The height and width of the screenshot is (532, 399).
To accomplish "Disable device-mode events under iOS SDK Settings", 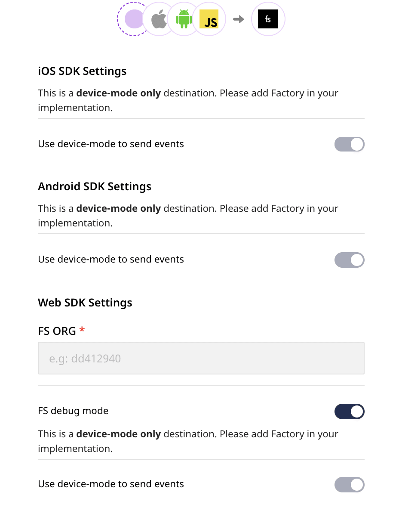I will [349, 144].
